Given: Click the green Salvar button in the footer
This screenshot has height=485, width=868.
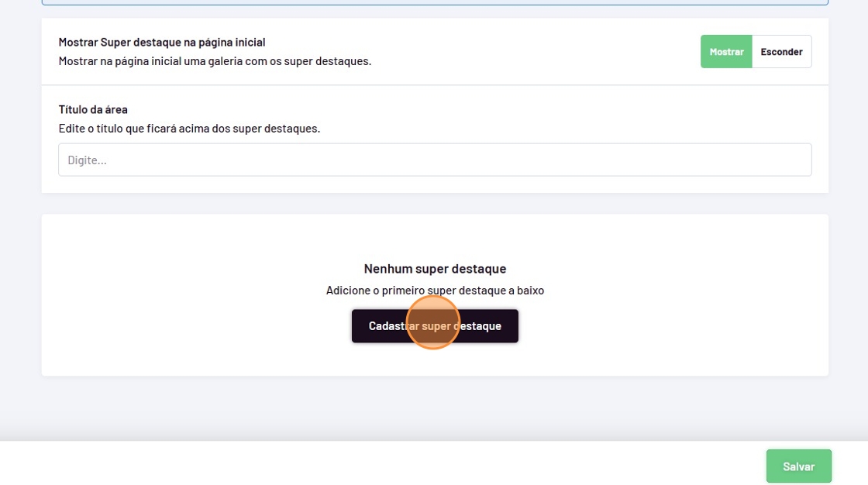Looking at the screenshot, I should (798, 466).
